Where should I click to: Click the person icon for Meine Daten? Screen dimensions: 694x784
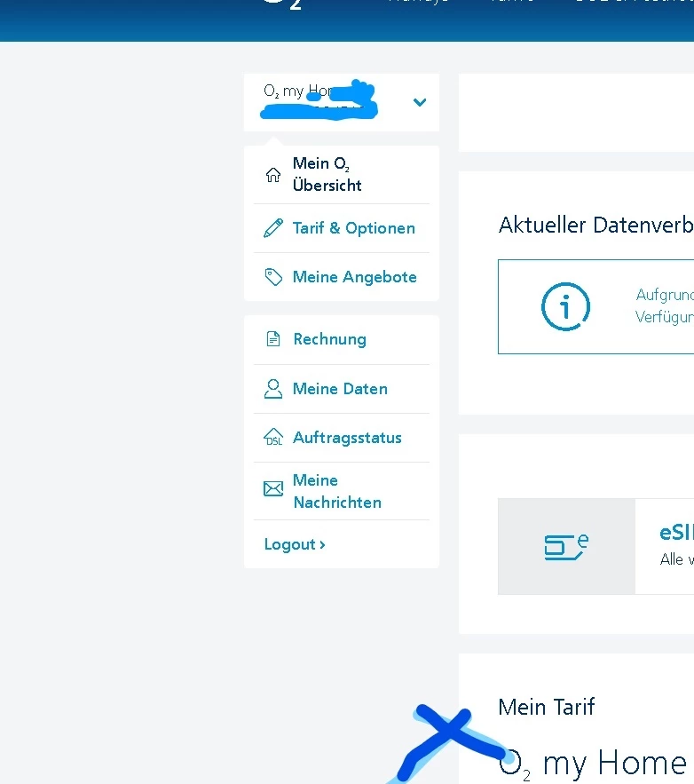point(273,389)
